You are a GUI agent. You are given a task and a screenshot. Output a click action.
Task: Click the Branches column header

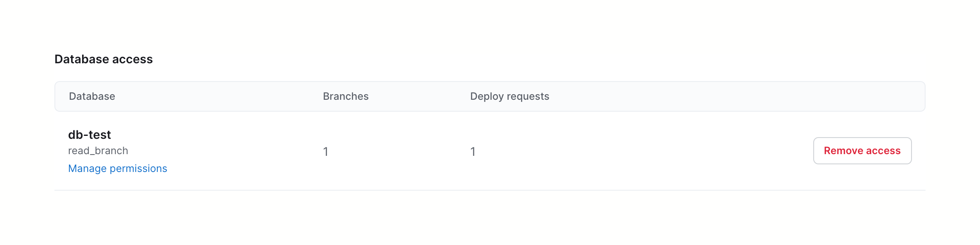(x=345, y=96)
